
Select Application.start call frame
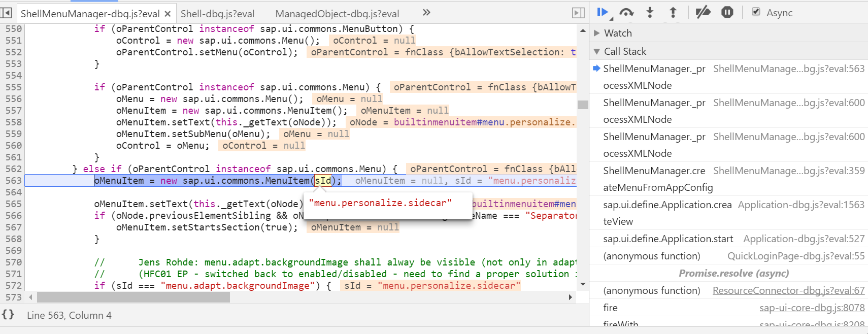(x=729, y=239)
